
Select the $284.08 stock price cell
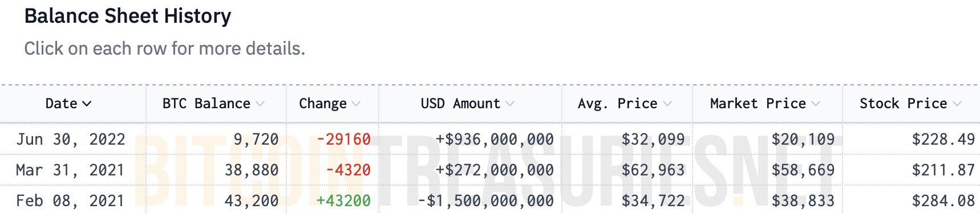pos(943,200)
